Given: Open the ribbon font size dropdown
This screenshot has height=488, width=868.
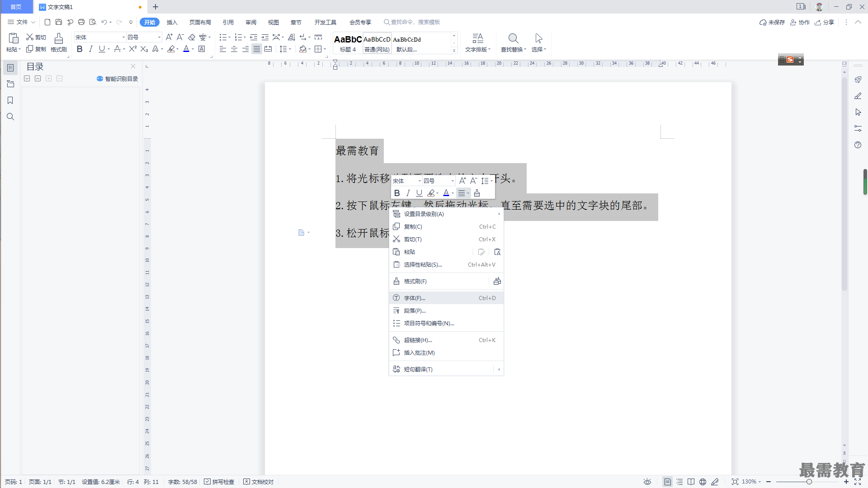Looking at the screenshot, I should [159, 37].
